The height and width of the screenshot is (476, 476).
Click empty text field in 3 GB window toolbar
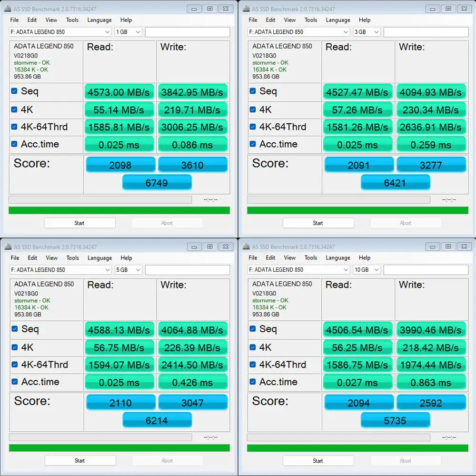click(x=426, y=32)
